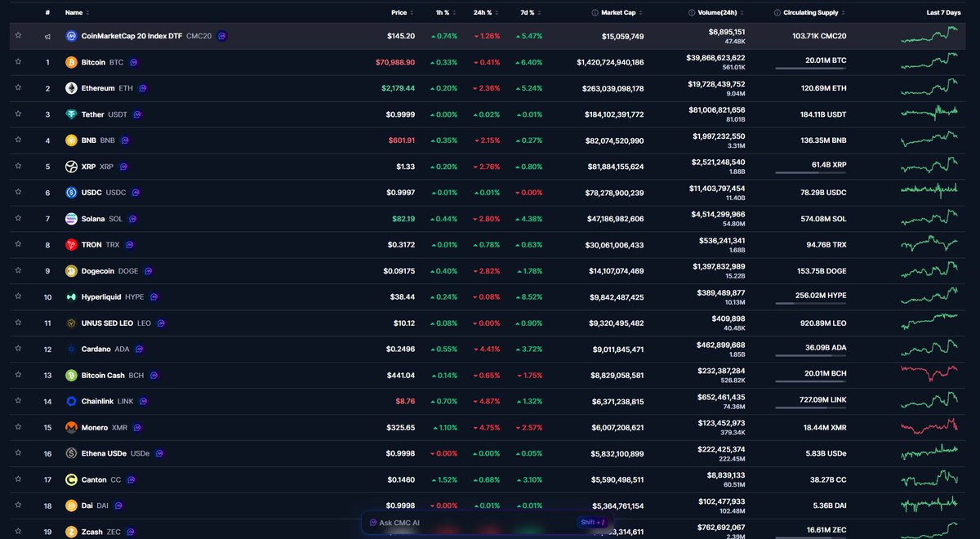980x539 pixels.
Task: Open the Ethena USDe name link
Action: pyautogui.click(x=105, y=454)
